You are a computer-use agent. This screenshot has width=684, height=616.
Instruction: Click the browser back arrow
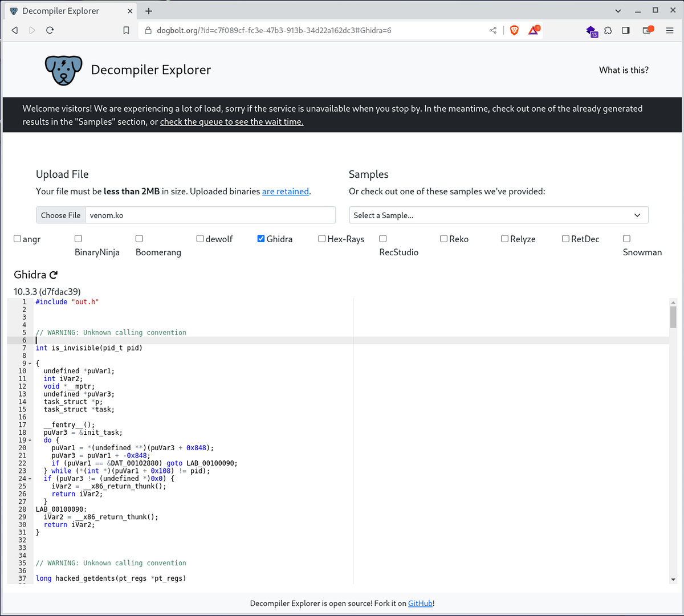click(15, 30)
